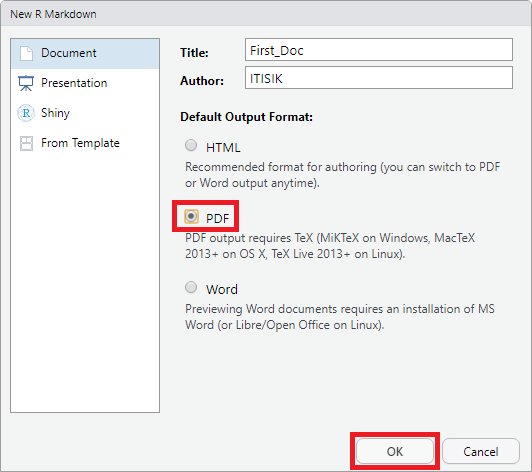
Task: Click the PDF format label
Action: pyautogui.click(x=217, y=218)
